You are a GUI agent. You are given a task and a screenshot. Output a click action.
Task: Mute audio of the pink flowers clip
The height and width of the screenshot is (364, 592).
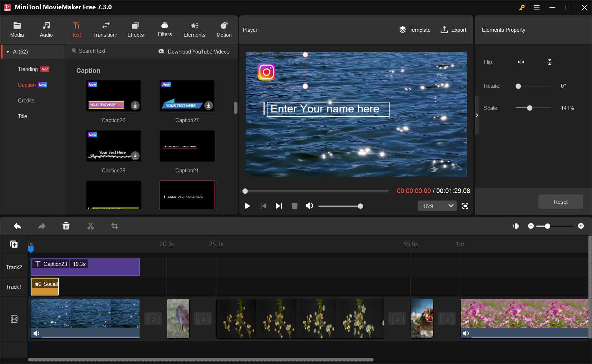tap(466, 333)
